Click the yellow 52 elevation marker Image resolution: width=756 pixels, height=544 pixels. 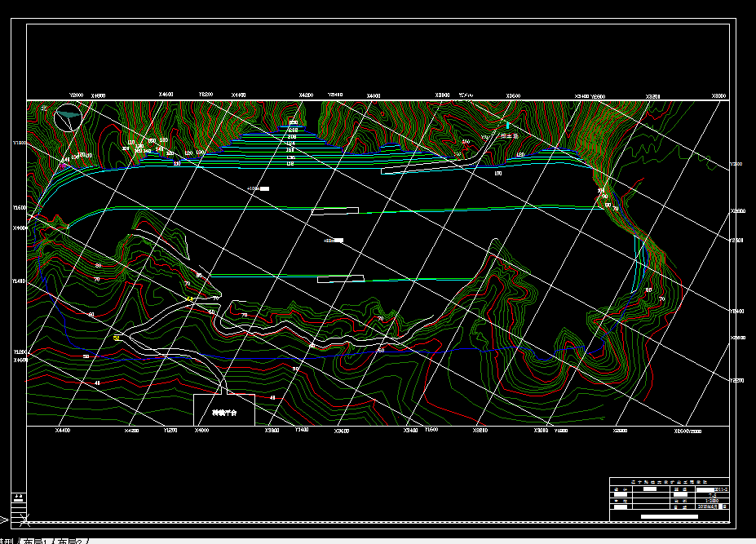(x=116, y=338)
